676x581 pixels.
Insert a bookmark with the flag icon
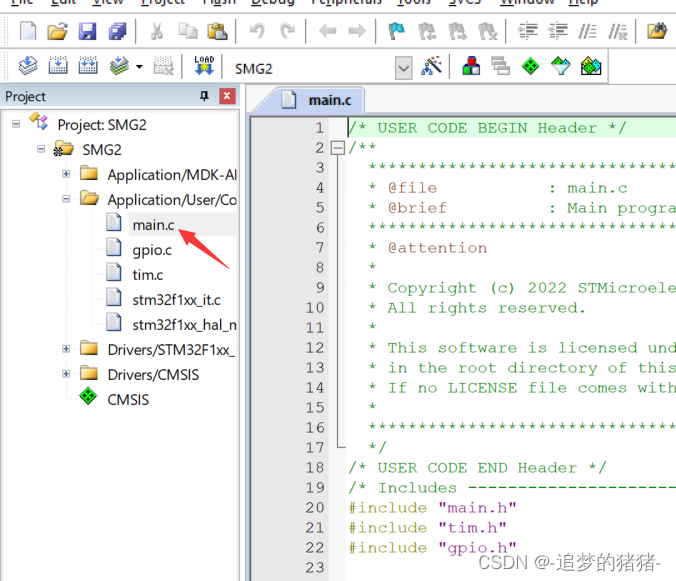(x=397, y=31)
